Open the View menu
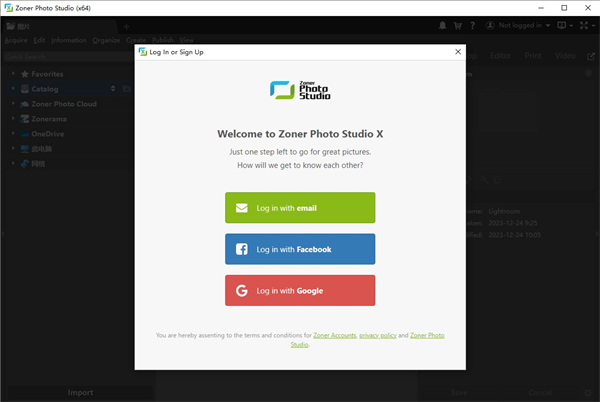The image size is (600, 402). click(186, 40)
